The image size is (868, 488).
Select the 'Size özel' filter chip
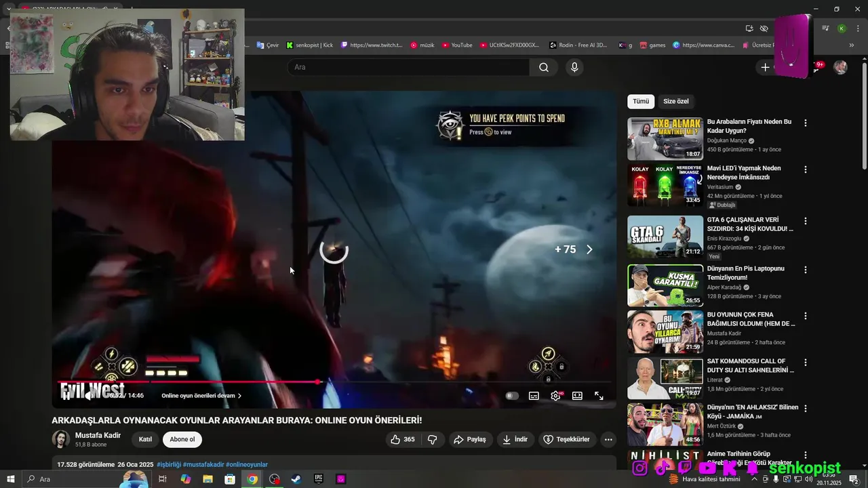click(675, 102)
